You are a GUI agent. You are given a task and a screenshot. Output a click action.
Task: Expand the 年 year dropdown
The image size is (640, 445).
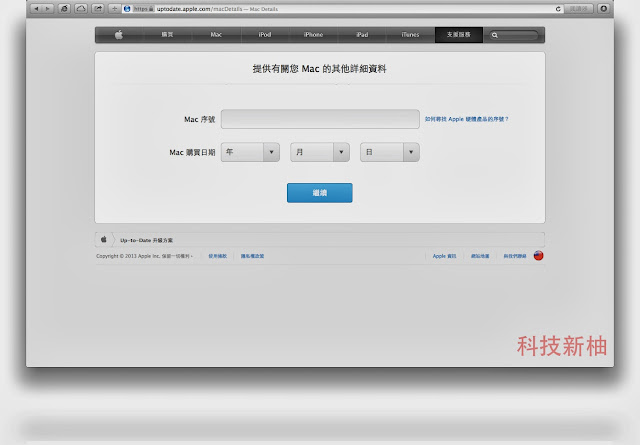(x=250, y=152)
